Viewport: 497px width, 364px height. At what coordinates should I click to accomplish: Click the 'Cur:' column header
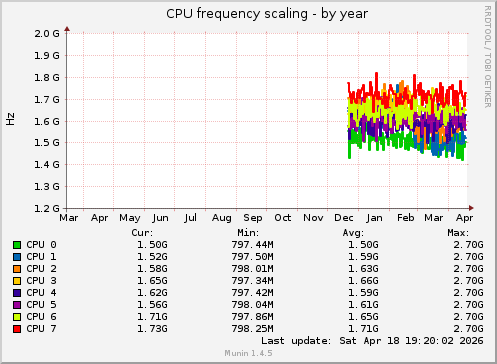[x=142, y=233]
